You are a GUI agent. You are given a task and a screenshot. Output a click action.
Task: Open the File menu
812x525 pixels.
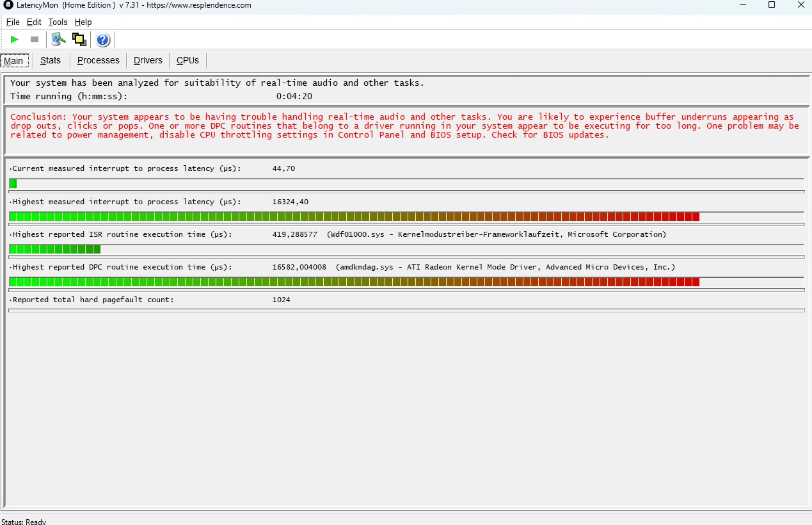(x=13, y=22)
